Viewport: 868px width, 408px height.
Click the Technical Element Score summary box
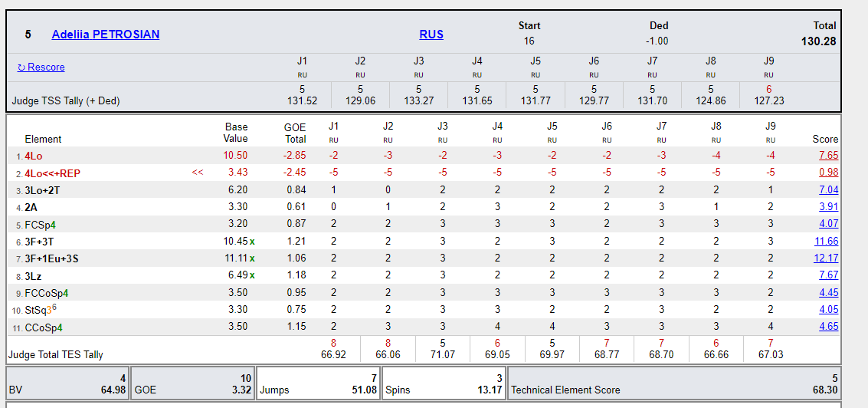[x=674, y=383]
